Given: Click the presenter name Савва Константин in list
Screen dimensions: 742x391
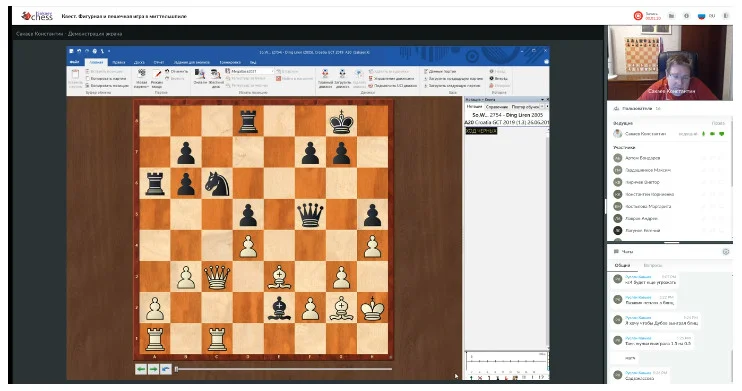Looking at the screenshot, I should pyautogui.click(x=645, y=134).
